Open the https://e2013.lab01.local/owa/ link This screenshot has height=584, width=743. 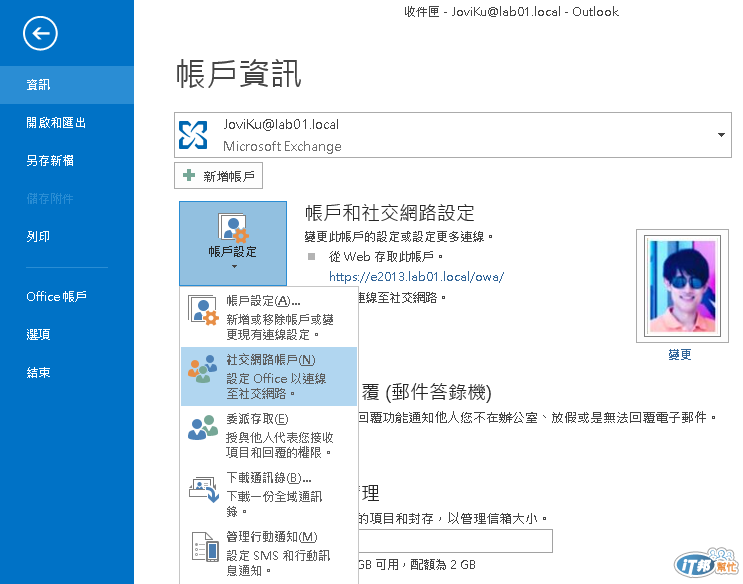[x=417, y=276]
